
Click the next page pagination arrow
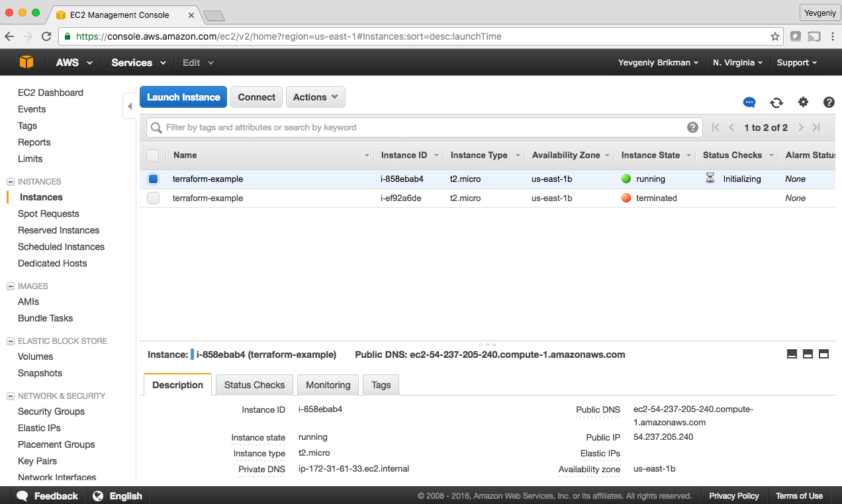(800, 127)
